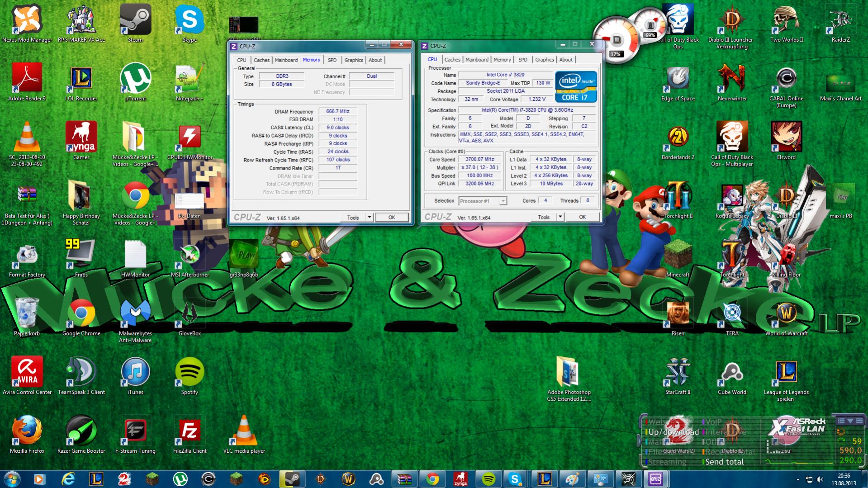This screenshot has height=488, width=868.
Task: Click the CPU usage gauge gadget
Action: pos(615,40)
